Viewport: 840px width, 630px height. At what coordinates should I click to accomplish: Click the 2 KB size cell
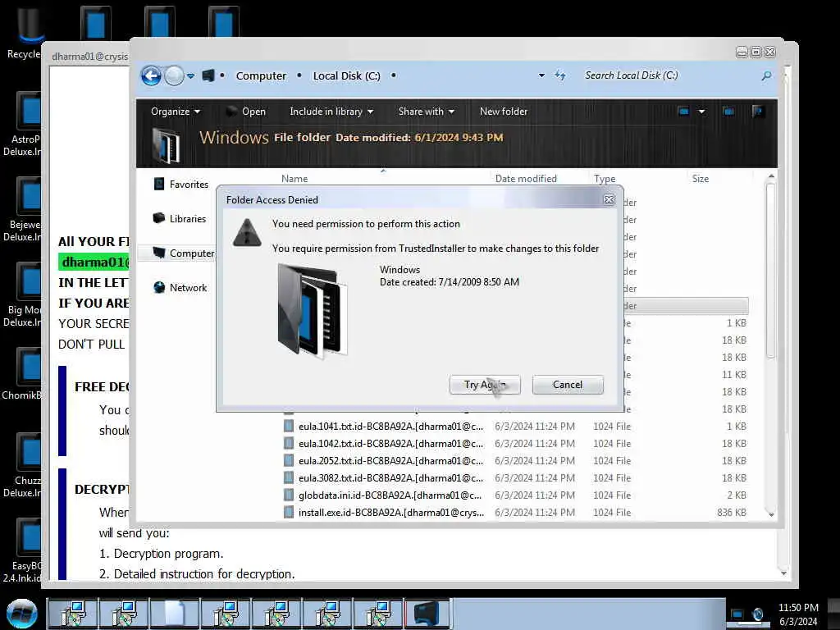tap(737, 495)
